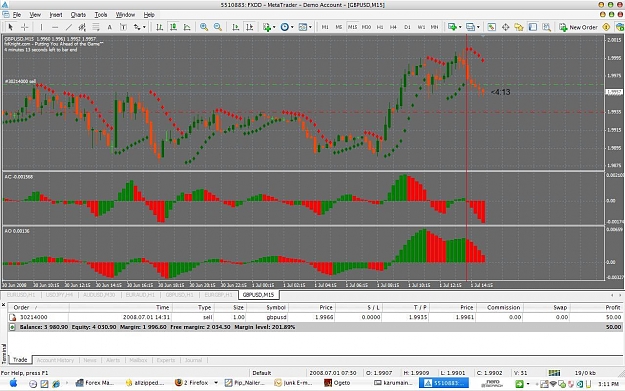Click the connection status bars icon
The width and height of the screenshot is (625, 391).
(554, 373)
